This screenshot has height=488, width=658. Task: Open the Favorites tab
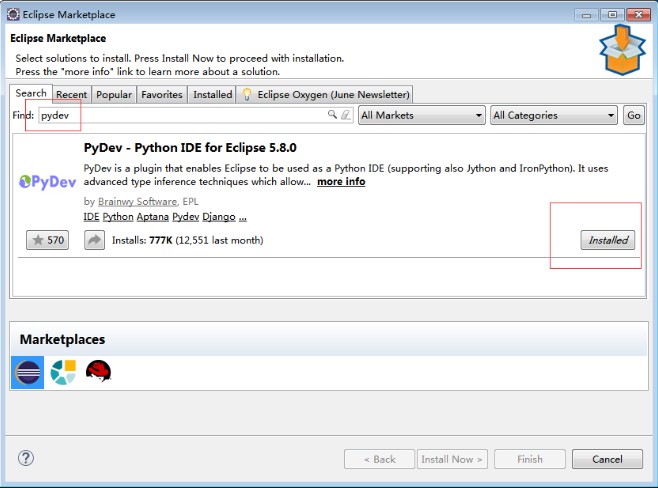[161, 94]
